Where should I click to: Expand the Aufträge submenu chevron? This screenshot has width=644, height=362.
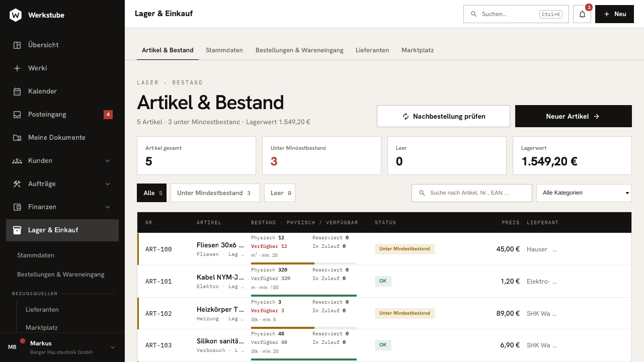click(x=108, y=184)
